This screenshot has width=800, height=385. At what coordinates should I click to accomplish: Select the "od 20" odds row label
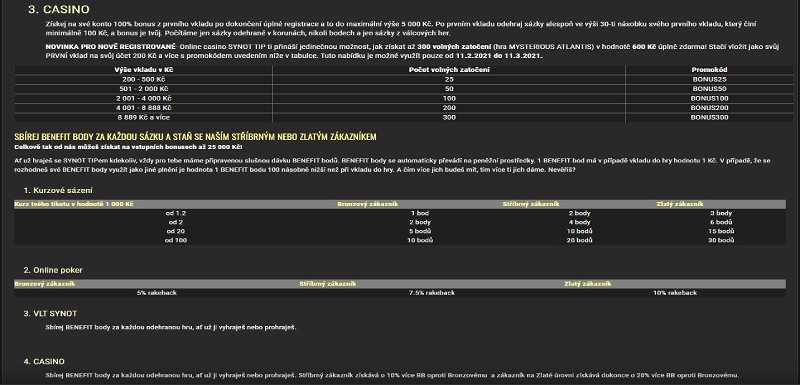pyautogui.click(x=176, y=232)
